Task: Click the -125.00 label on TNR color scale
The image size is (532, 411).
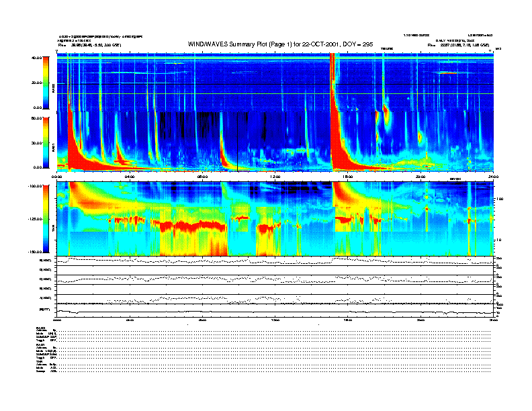Action: click(35, 219)
